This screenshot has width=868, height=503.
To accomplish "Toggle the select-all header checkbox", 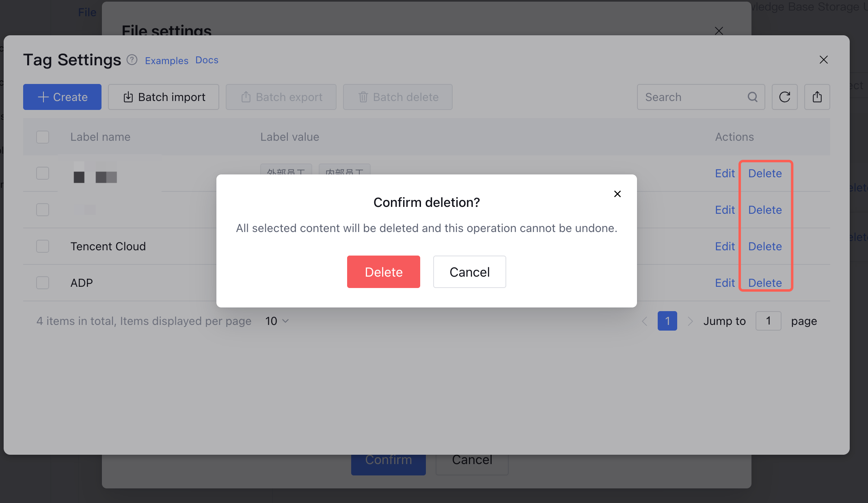I will click(43, 137).
